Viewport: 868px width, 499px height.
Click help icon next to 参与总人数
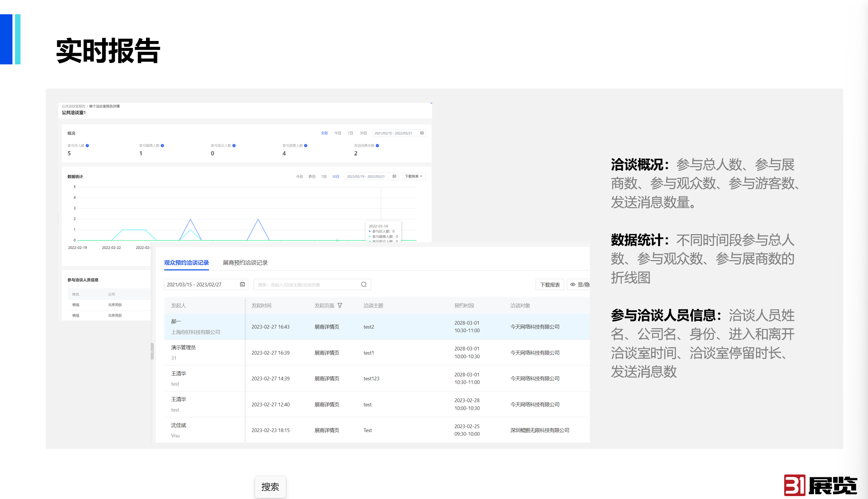tap(87, 146)
